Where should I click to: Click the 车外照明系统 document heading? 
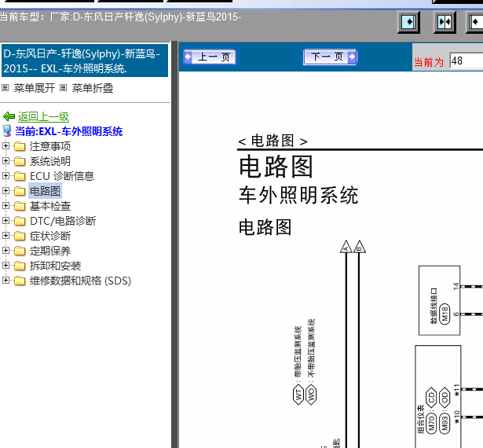pyautogui.click(x=298, y=195)
